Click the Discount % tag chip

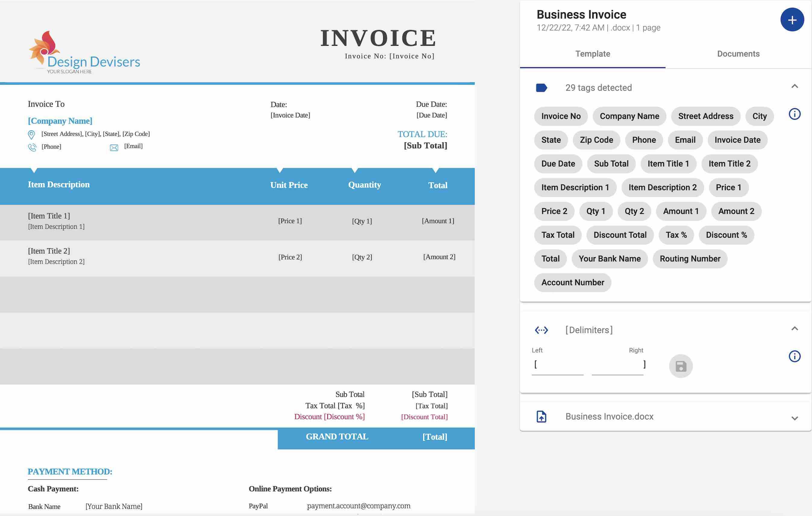[x=726, y=235]
